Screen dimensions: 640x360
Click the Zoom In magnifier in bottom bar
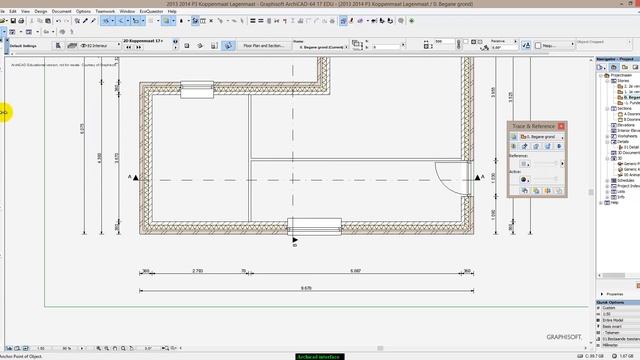coord(99,348)
